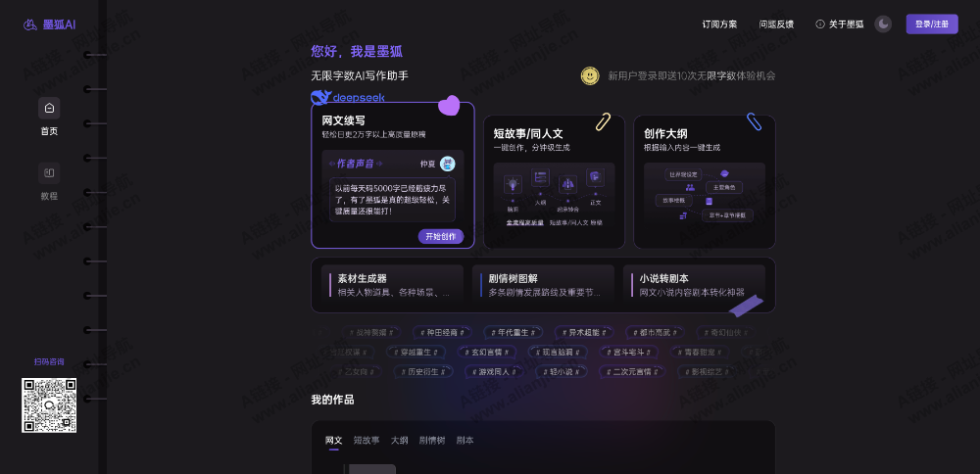This screenshot has height=474, width=980.
Task: Open 订阅方案 in the top navigation
Action: pos(719,24)
